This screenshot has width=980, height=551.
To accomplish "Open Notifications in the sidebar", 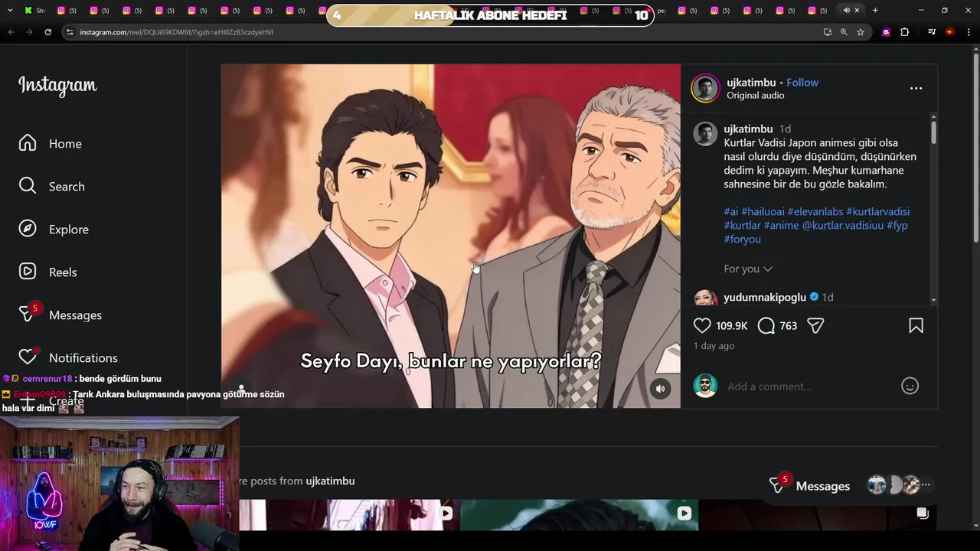I will tap(67, 357).
